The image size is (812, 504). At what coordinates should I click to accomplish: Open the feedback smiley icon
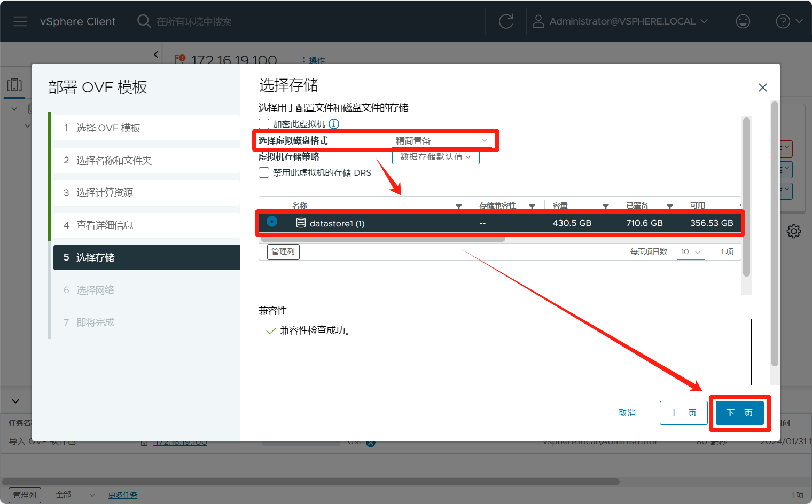pos(743,21)
